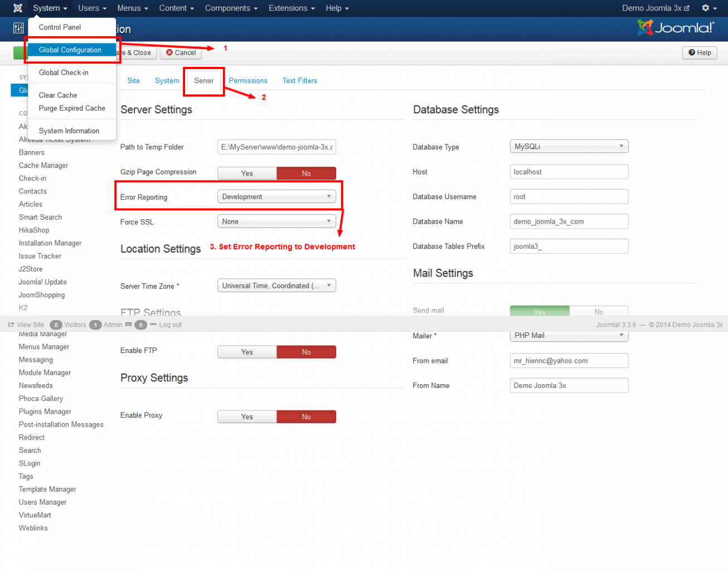The width and height of the screenshot is (728, 571).
Task: Expand the Force SSL dropdown
Action: coord(276,221)
